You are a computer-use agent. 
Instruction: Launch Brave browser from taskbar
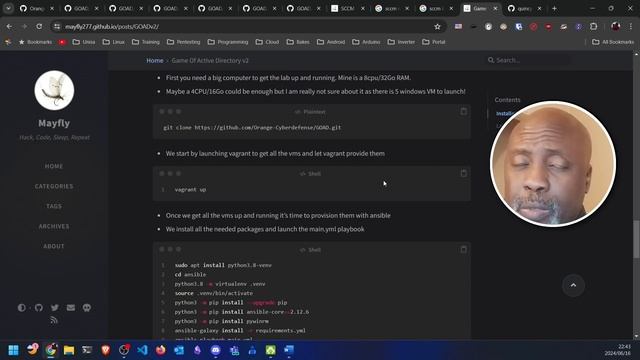[105, 350]
